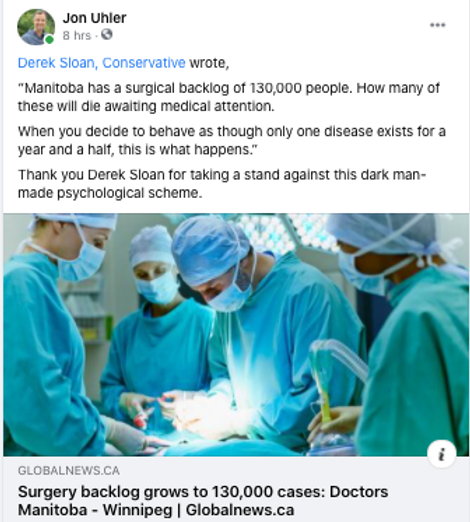Click the anesthesia breathing tube in photo

[x=335, y=383]
